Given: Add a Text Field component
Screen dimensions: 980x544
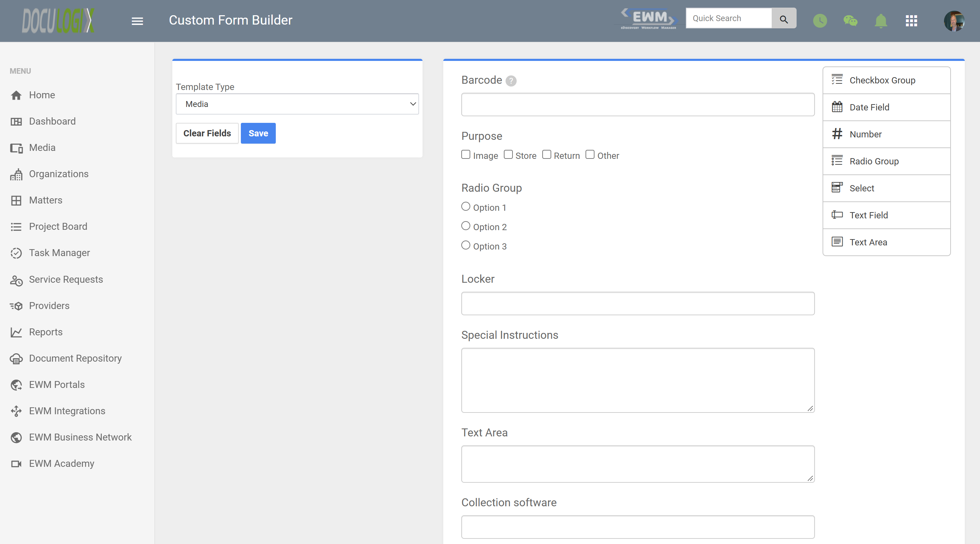Looking at the screenshot, I should coord(887,215).
